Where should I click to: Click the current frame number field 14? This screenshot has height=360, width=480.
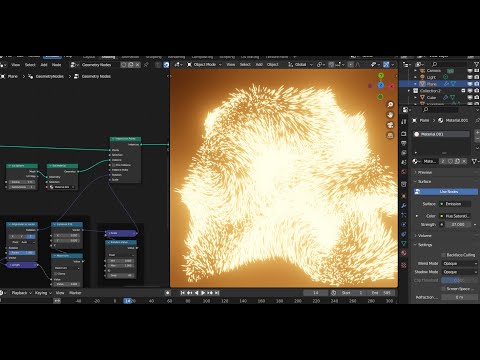(x=316, y=293)
